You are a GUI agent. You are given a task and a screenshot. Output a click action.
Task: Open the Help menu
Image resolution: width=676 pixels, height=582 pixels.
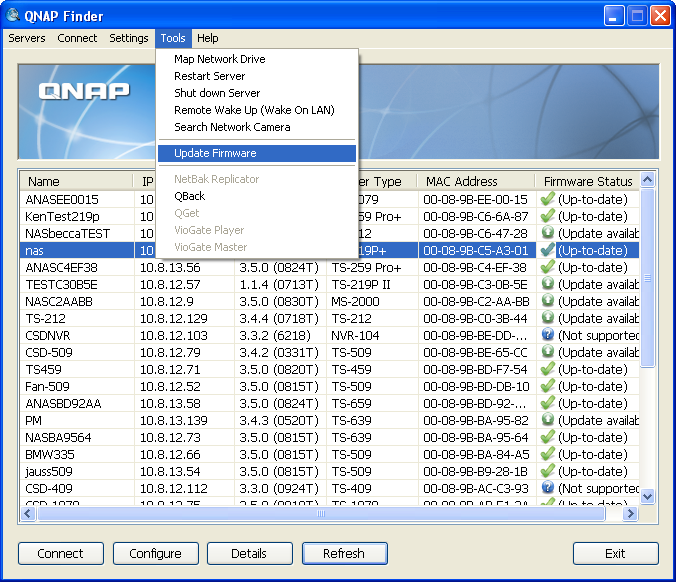point(207,38)
